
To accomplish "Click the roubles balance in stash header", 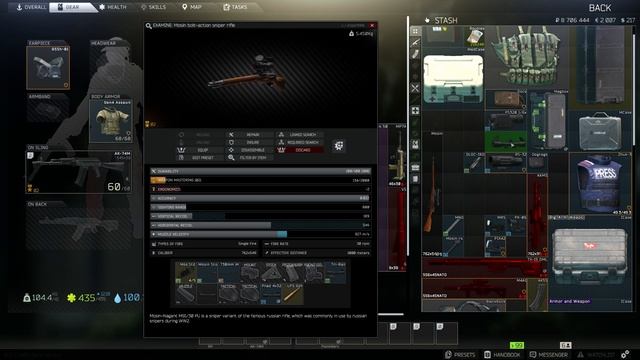I will coord(571,20).
